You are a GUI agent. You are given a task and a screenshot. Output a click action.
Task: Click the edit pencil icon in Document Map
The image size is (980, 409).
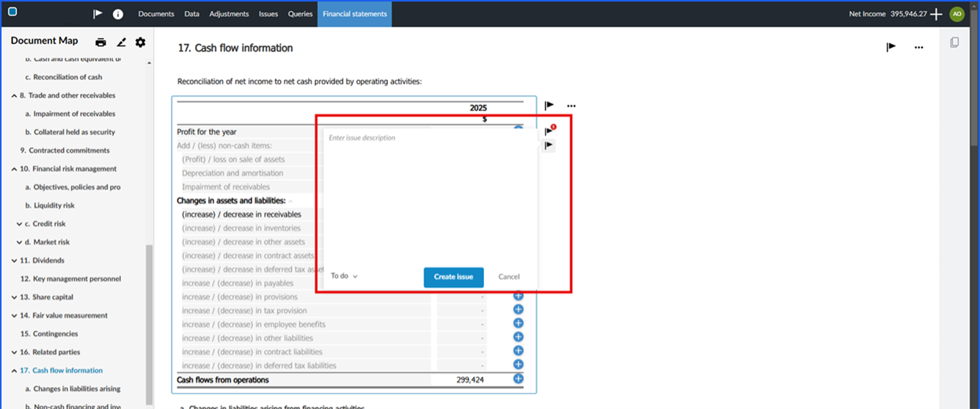(121, 43)
